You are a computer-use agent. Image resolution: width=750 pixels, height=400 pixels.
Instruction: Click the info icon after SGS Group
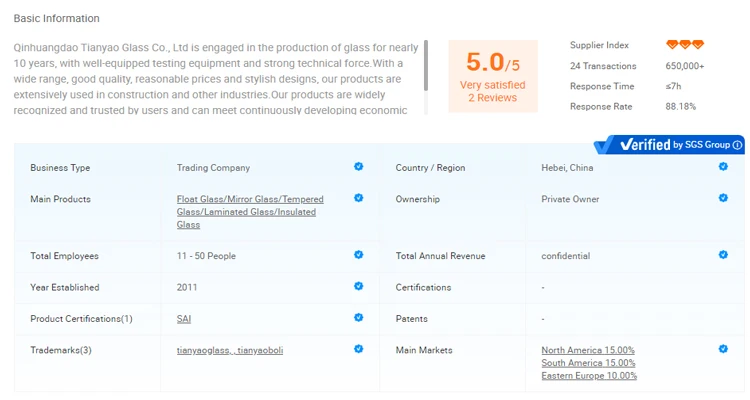[738, 145]
